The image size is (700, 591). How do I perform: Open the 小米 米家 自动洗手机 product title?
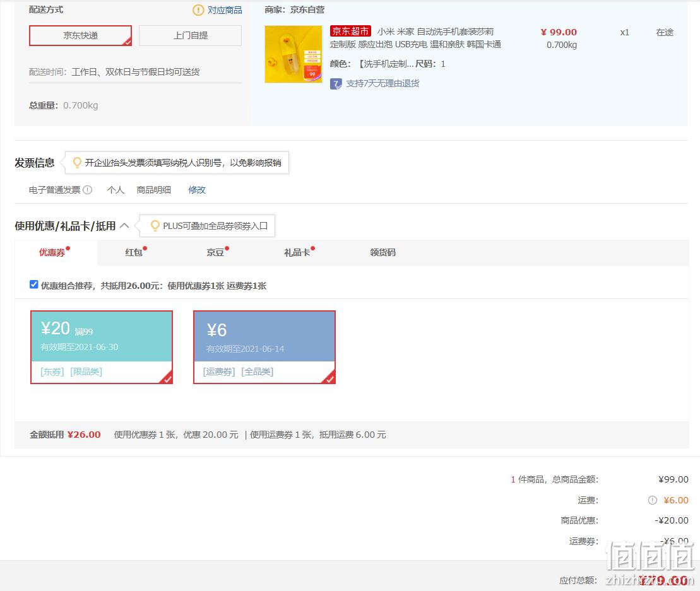pos(415,38)
